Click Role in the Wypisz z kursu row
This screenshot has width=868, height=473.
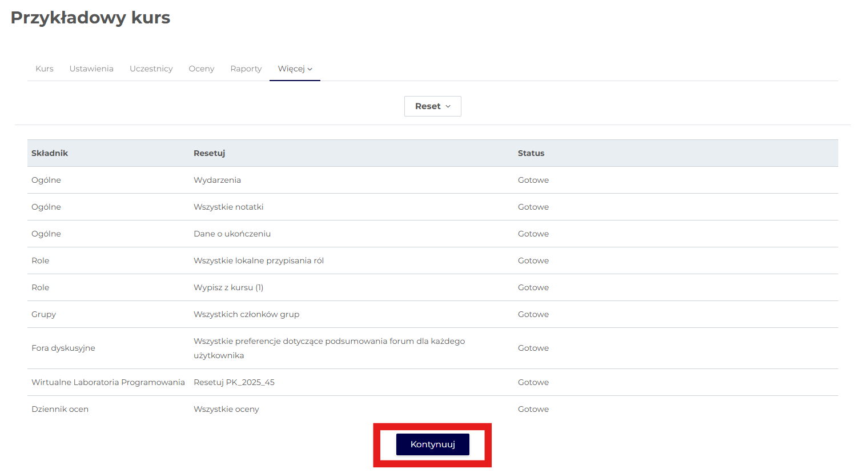tap(41, 287)
